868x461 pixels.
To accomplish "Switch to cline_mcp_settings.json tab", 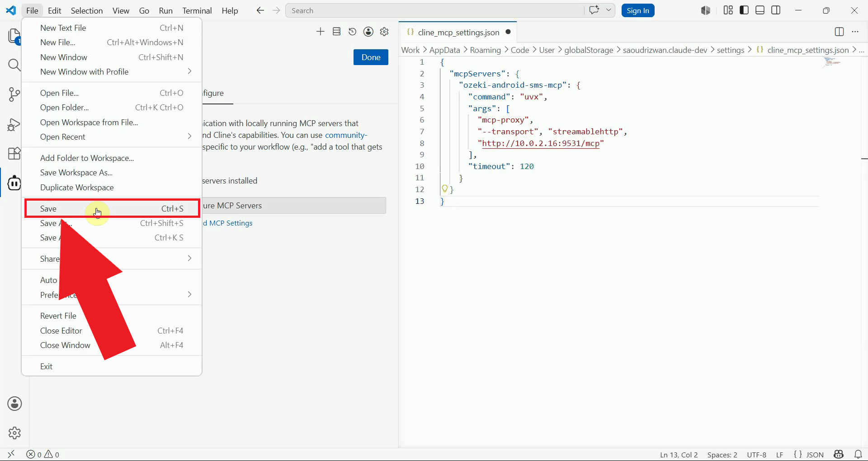I will tap(458, 32).
